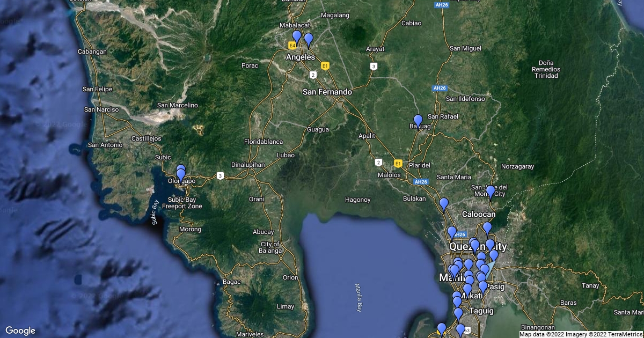
Task: Open the Google logo link
Action: 20,330
